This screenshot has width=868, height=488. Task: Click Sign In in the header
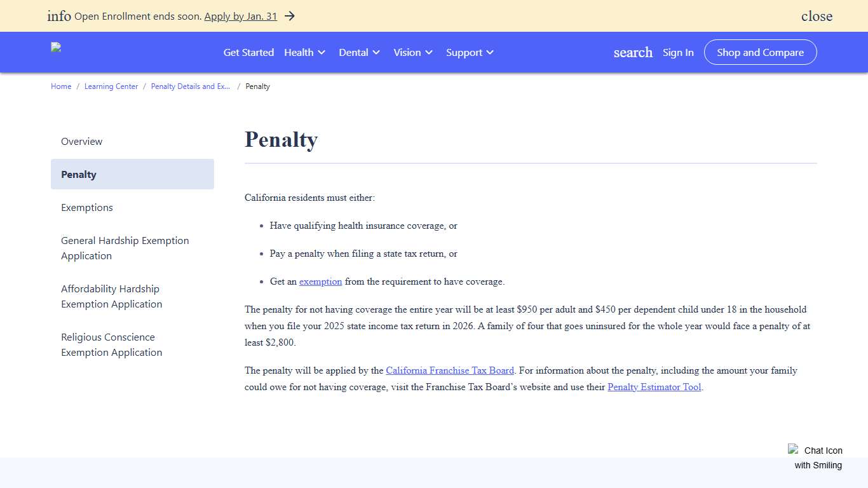click(x=678, y=53)
